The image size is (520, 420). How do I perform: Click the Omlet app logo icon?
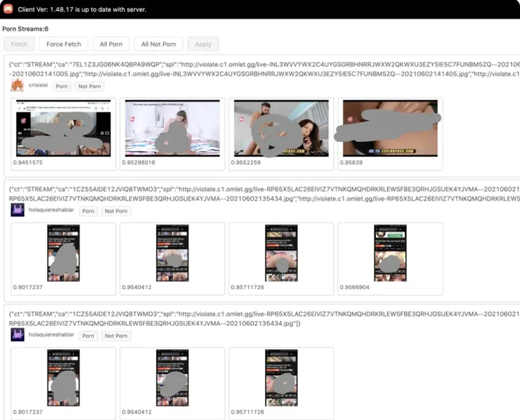click(8, 8)
